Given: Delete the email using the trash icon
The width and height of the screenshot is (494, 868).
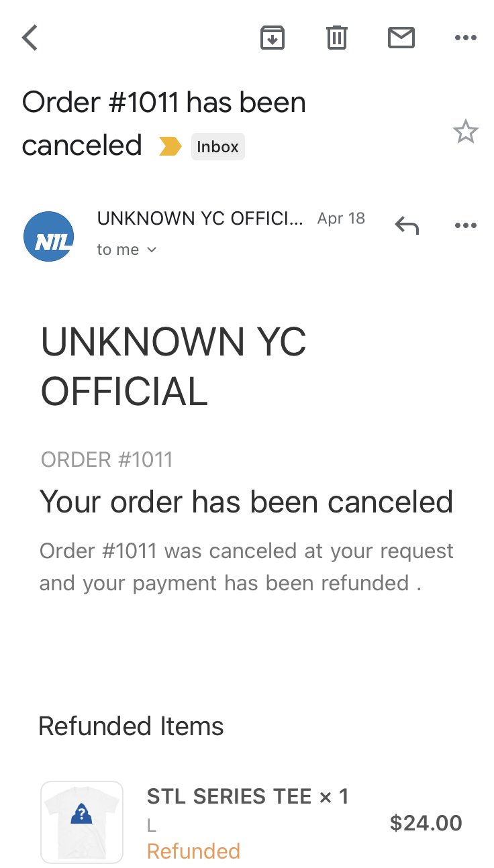Looking at the screenshot, I should pyautogui.click(x=337, y=38).
